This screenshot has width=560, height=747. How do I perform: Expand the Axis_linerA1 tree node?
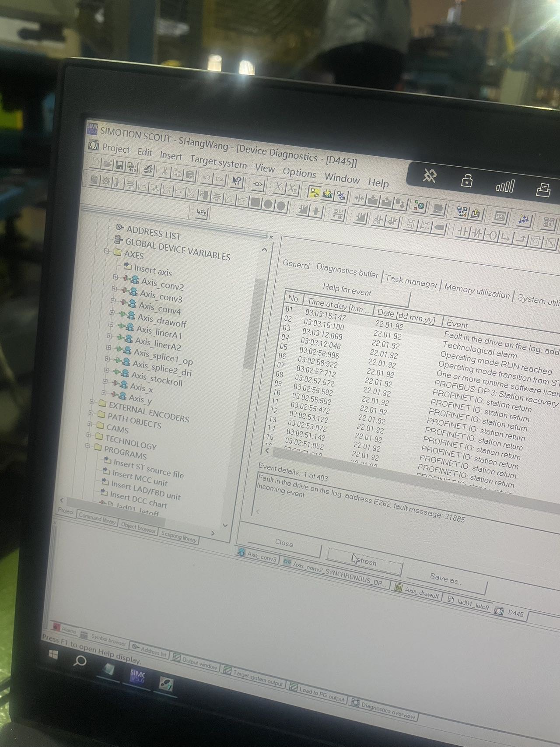coord(110,324)
